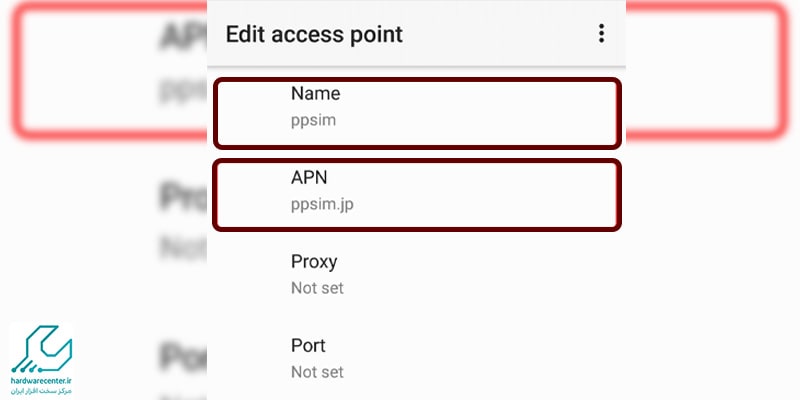Viewport: 800px width, 400px height.
Task: Click the hardwarecenter wrench logo icon
Action: [x=42, y=349]
